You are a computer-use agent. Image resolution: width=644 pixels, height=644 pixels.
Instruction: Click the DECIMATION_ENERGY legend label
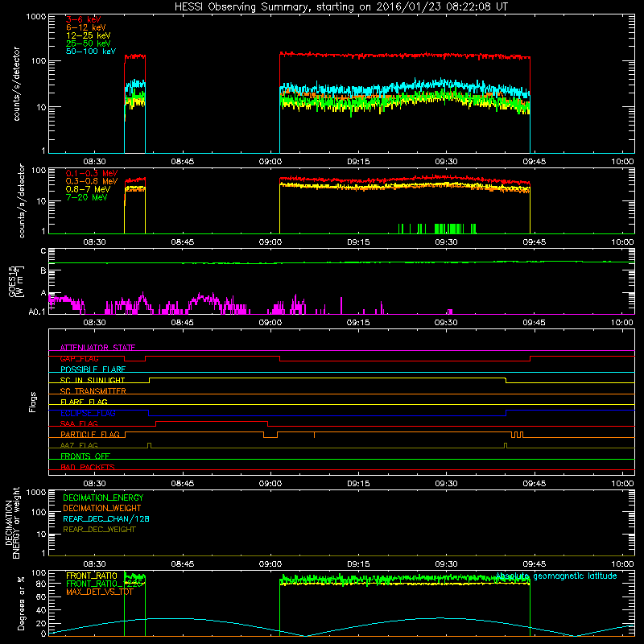[103, 497]
